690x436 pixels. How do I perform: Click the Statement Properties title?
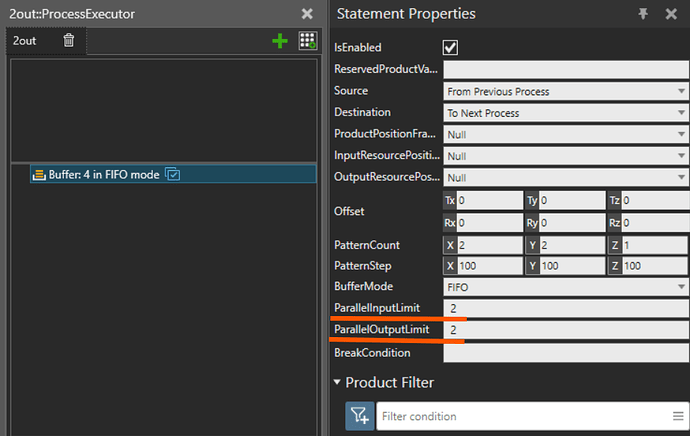coord(406,14)
